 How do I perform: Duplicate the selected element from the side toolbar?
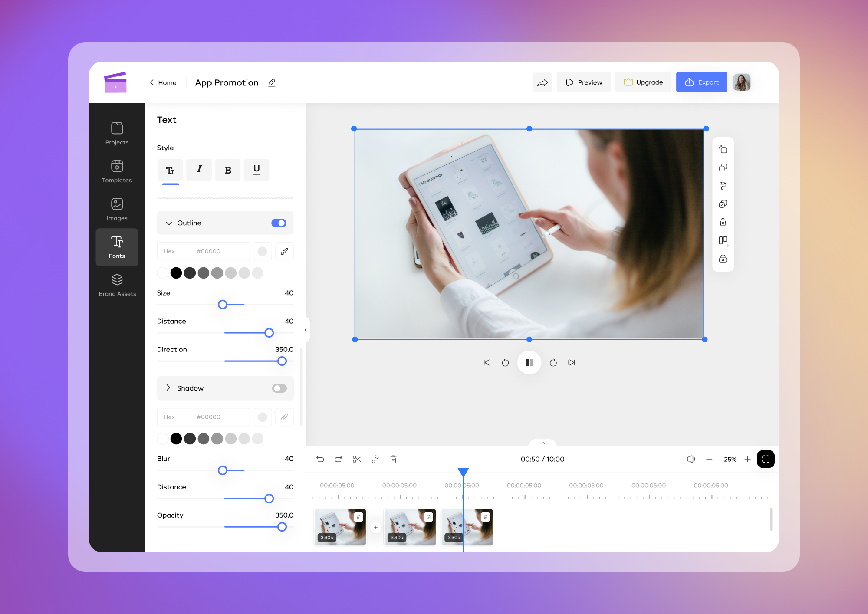(723, 167)
